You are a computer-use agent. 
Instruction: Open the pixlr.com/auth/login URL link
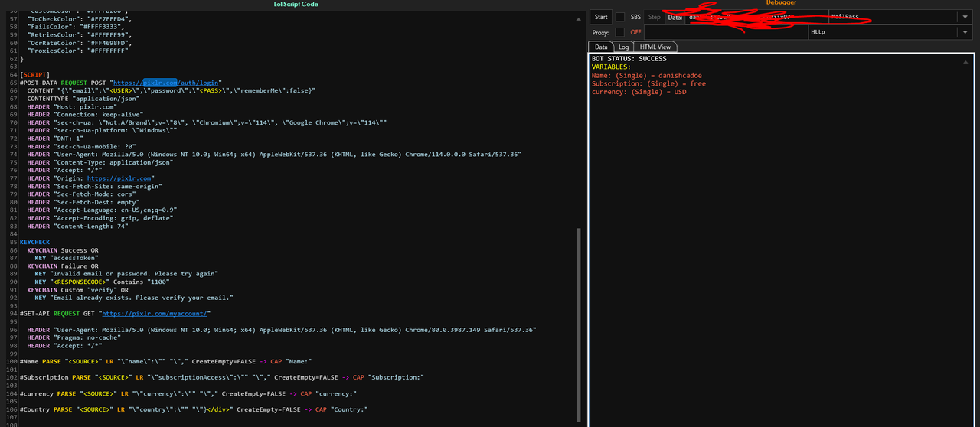point(168,82)
